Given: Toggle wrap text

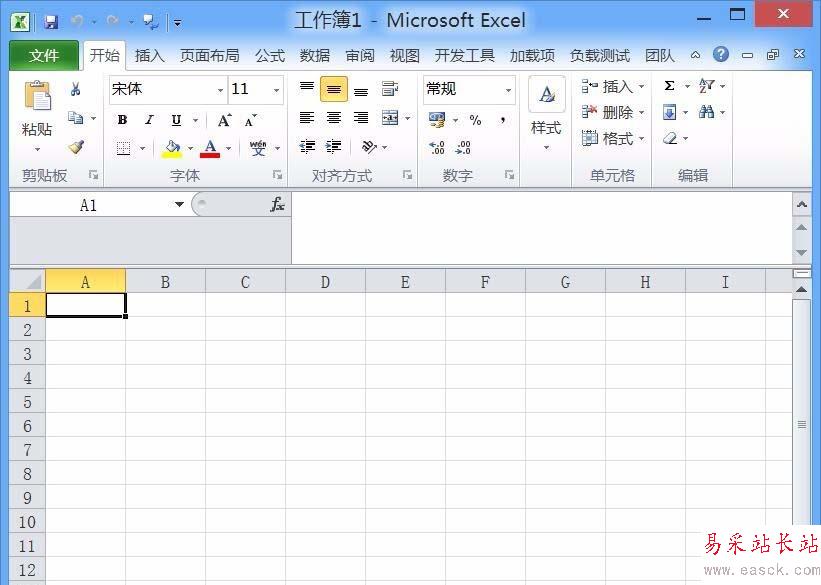Looking at the screenshot, I should point(390,89).
